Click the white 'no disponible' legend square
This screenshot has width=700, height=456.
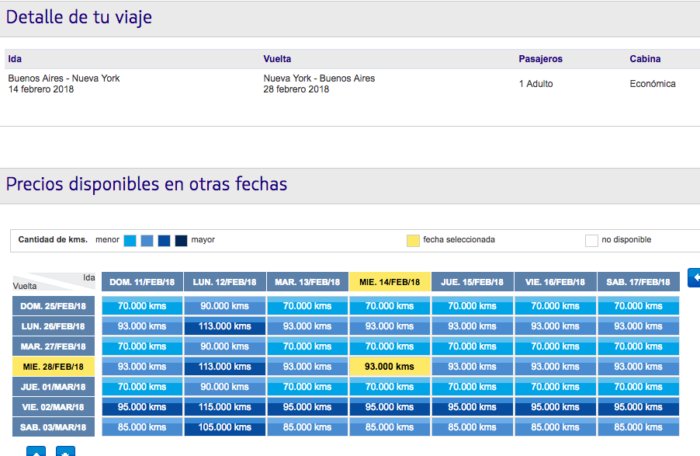(x=592, y=241)
